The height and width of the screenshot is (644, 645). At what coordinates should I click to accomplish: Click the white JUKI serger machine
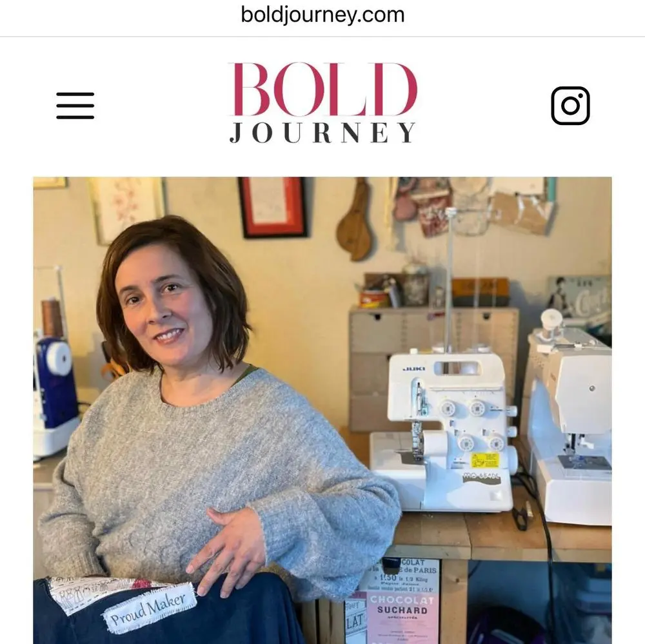444,432
